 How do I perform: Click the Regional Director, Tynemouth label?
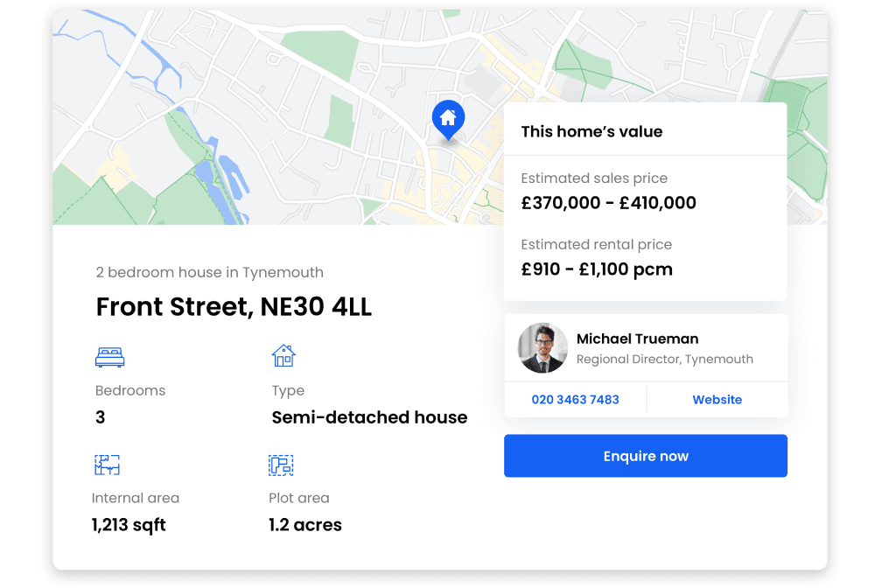664,360
